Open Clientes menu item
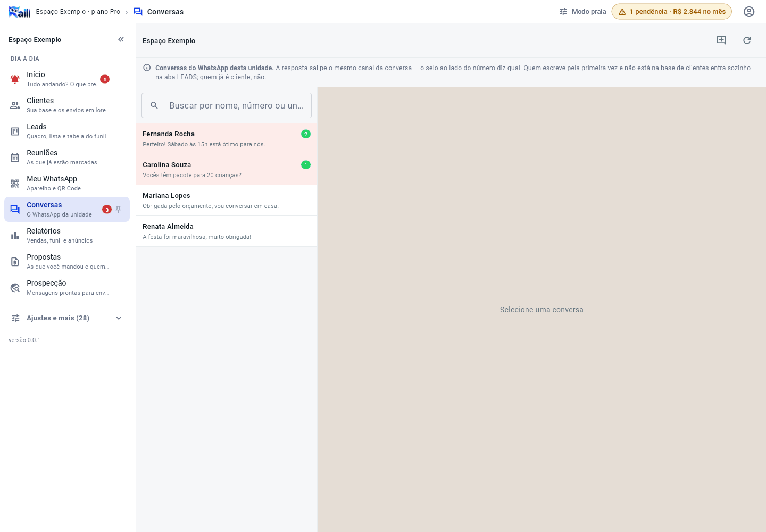The image size is (766, 532). tap(67, 105)
